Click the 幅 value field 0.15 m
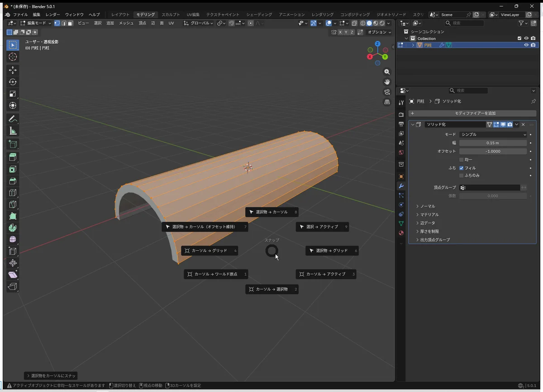The width and height of the screenshot is (543, 392). coord(493,143)
